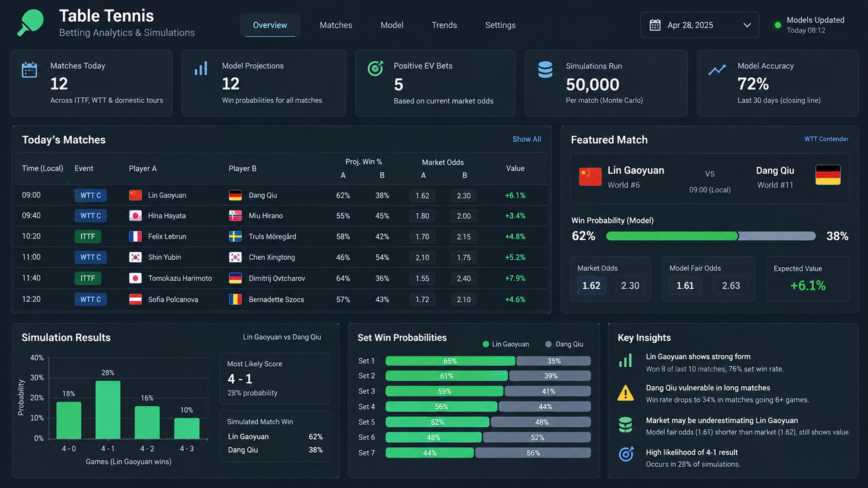Screen dimensions: 868x488
Task: Click the Austria flag beside Sofia Polcanova
Action: (135, 299)
